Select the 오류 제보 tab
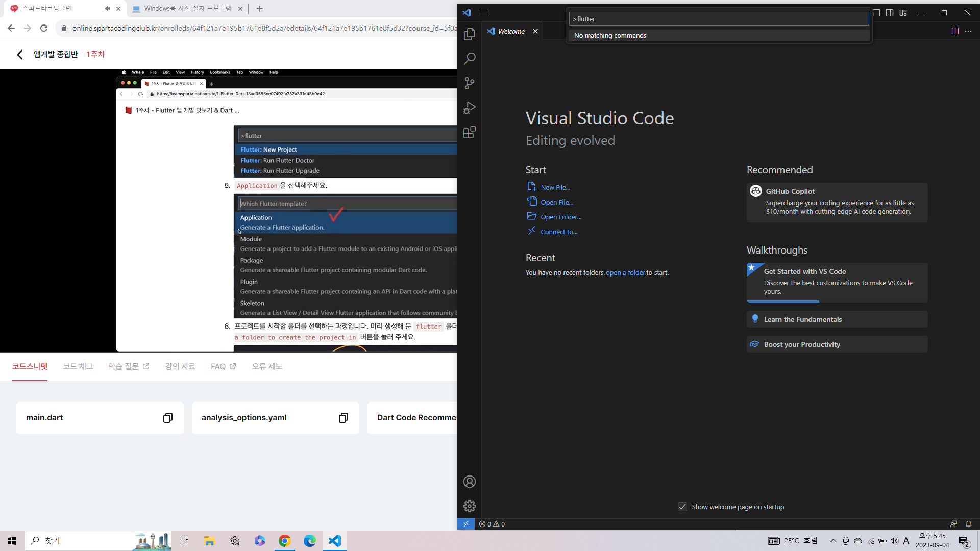 (x=267, y=366)
